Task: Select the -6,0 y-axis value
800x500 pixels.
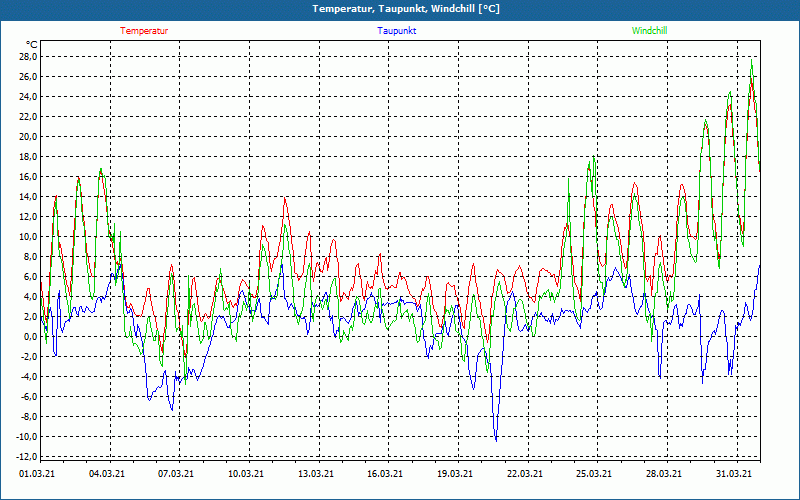Action: (29, 396)
